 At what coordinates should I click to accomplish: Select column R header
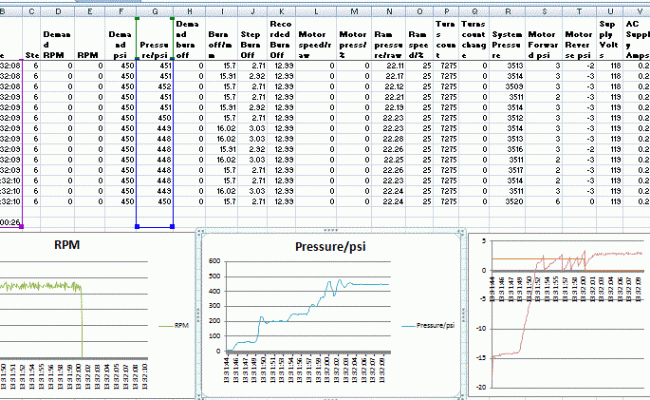(507, 12)
